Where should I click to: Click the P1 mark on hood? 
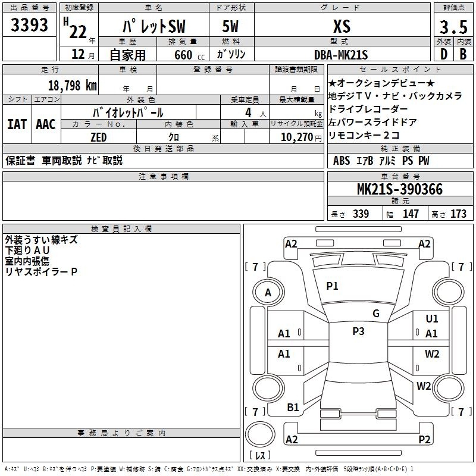[332, 286]
